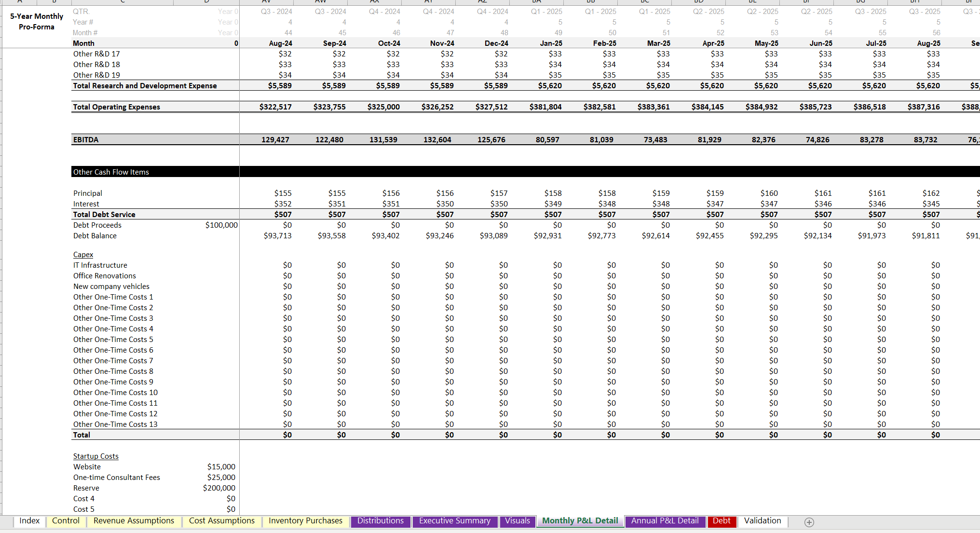Select Total Operating Expenses $381,804 cell
Viewport: 980px width, 533px height.
(545, 107)
